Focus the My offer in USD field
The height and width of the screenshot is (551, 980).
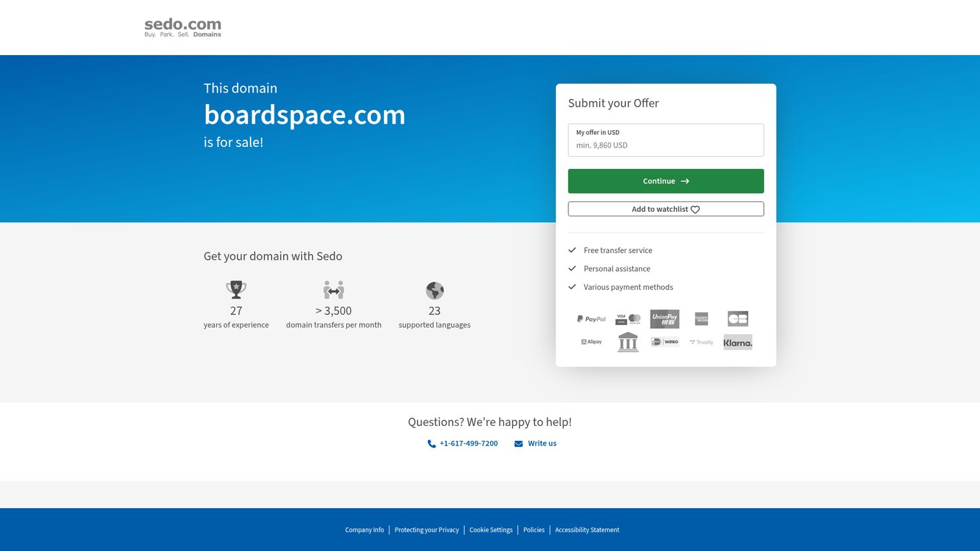coord(666,140)
